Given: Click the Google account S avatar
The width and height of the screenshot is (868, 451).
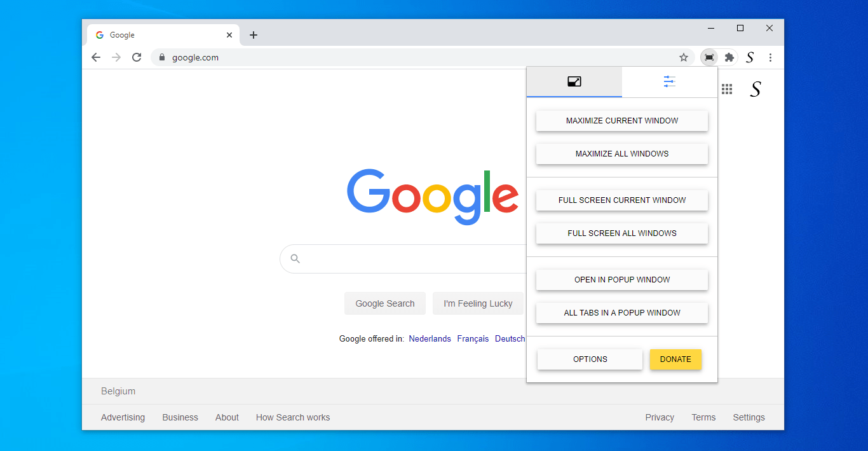Looking at the screenshot, I should point(756,89).
